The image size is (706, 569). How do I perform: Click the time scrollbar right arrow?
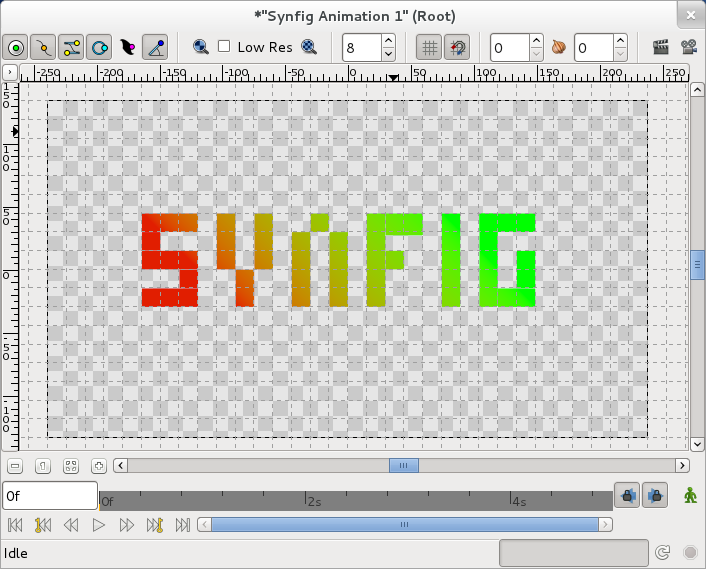[605, 524]
